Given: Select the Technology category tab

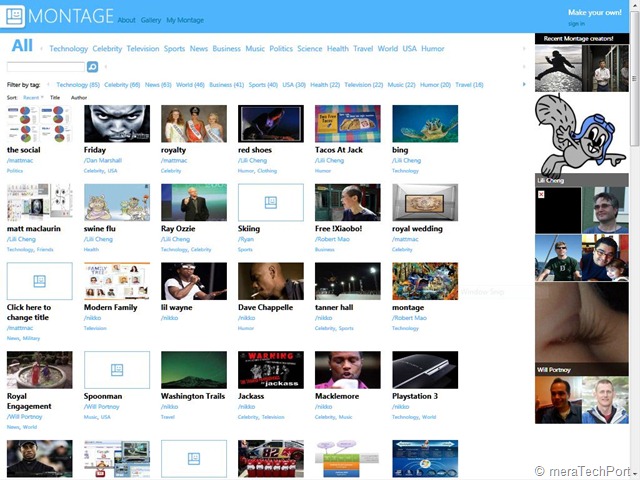Looking at the screenshot, I should coord(69,49).
